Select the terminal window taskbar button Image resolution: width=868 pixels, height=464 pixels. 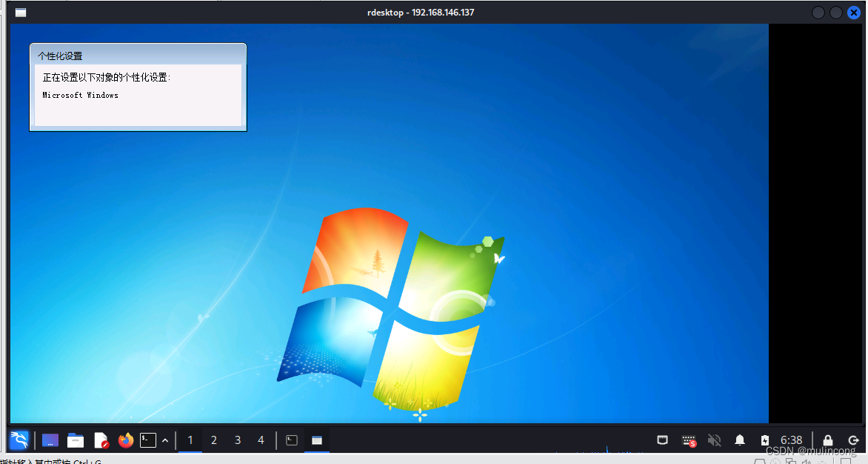coord(292,440)
